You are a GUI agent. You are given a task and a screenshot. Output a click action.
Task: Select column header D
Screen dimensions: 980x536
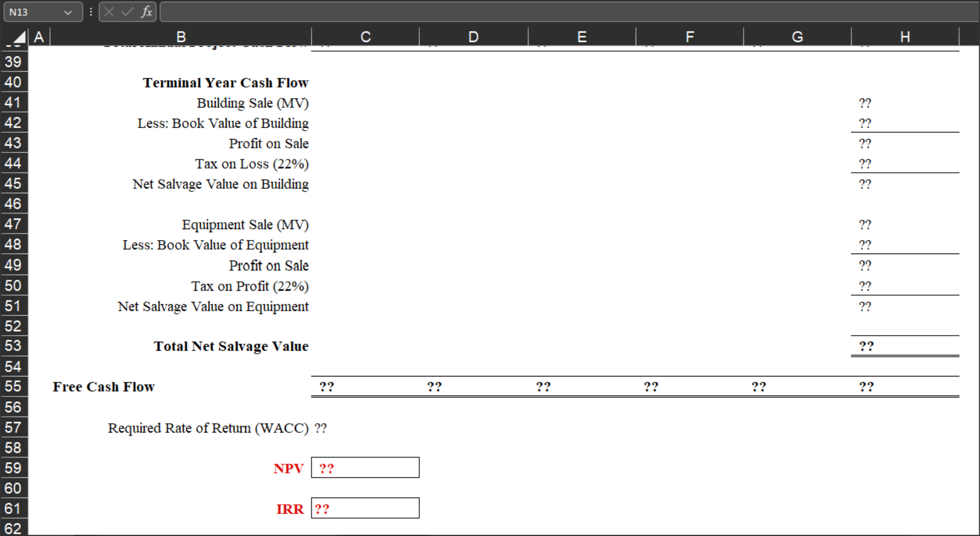(x=473, y=36)
